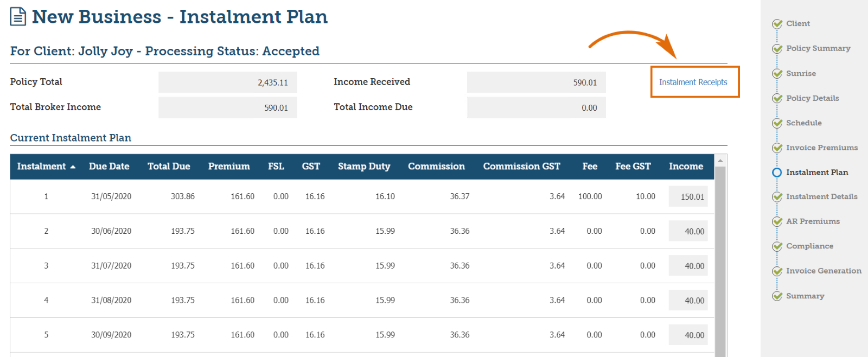This screenshot has width=868, height=357.
Task: Select the Instalment Plan step circle
Action: pos(777,173)
